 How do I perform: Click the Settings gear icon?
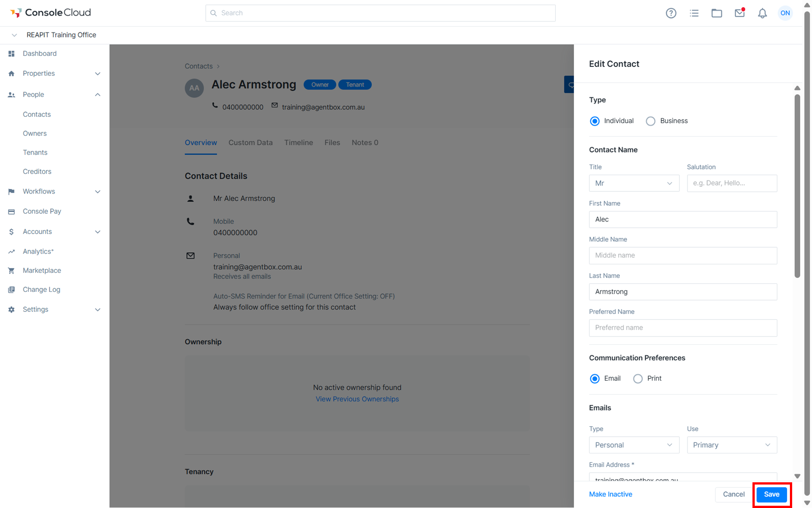click(x=12, y=309)
